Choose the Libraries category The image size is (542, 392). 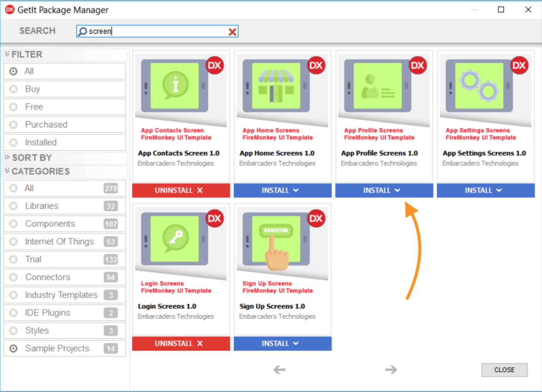pyautogui.click(x=65, y=206)
